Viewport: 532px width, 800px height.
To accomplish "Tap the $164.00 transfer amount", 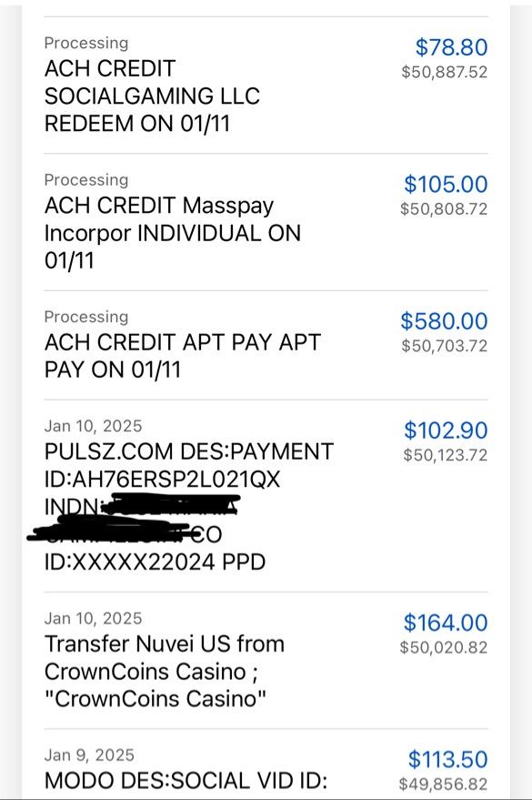I will (x=446, y=623).
